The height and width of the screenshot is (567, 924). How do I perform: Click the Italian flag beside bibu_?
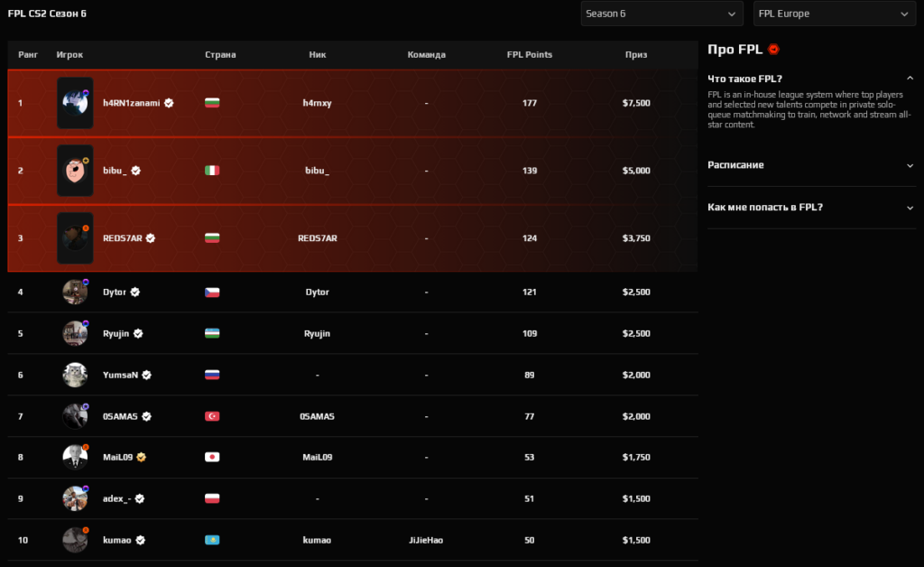tap(213, 171)
